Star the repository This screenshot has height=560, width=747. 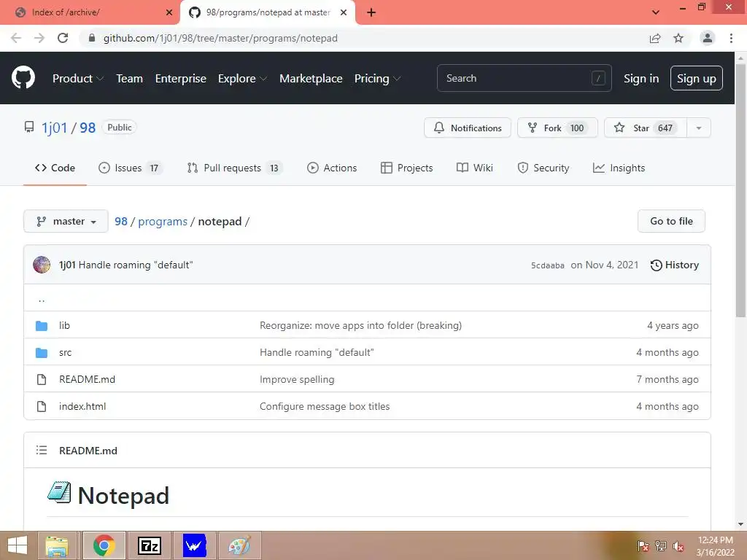[x=646, y=128]
